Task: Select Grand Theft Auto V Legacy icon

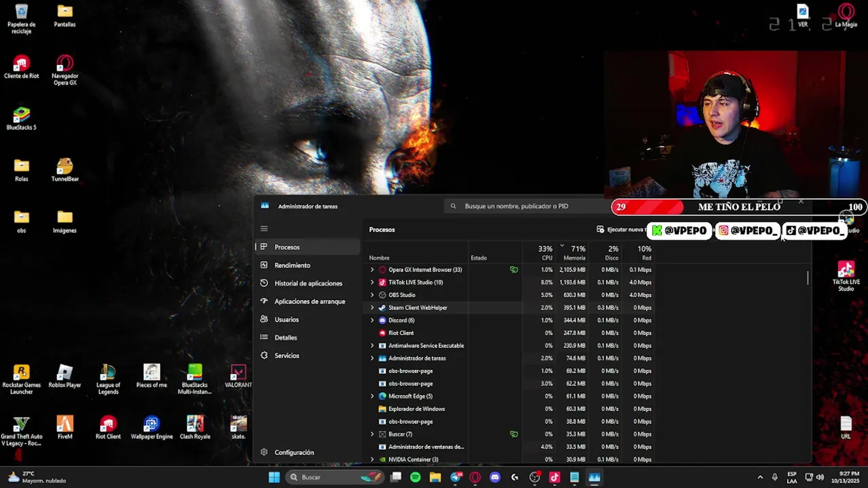Action: pyautogui.click(x=21, y=431)
